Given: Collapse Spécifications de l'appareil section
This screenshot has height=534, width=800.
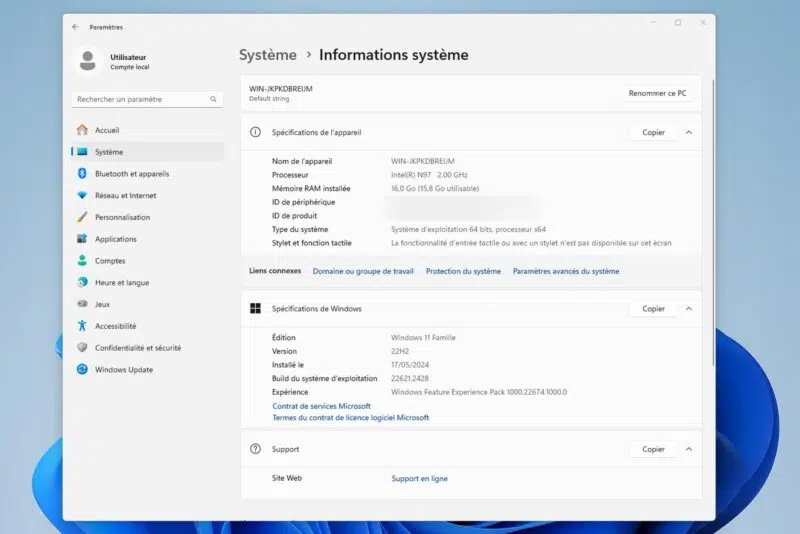Looking at the screenshot, I should point(688,132).
